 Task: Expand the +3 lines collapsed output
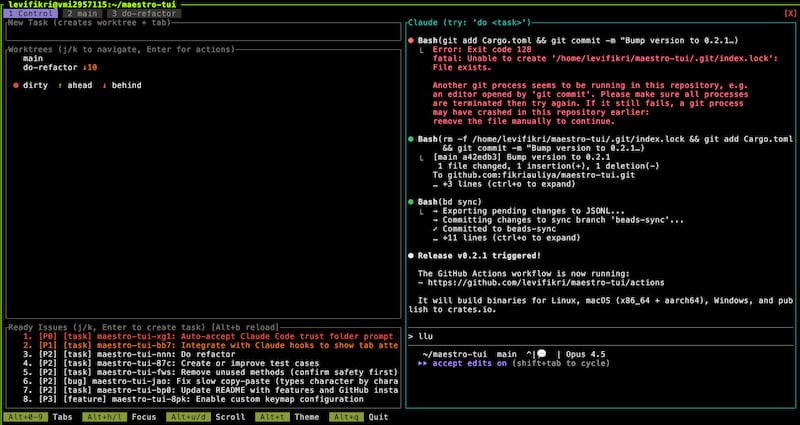tap(504, 184)
